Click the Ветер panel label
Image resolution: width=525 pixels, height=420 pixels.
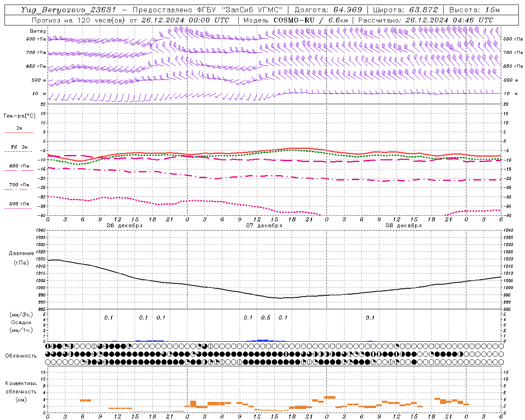[x=38, y=31]
